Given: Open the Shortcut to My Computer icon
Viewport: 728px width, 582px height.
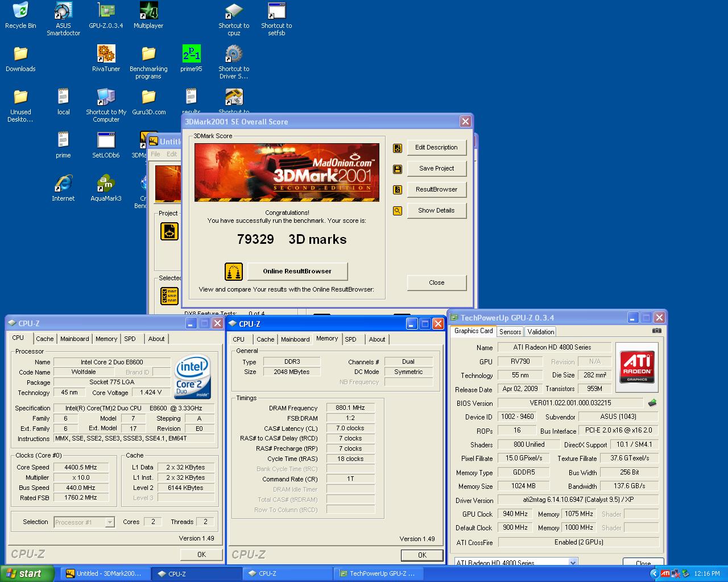Looking at the screenshot, I should coord(106,105).
